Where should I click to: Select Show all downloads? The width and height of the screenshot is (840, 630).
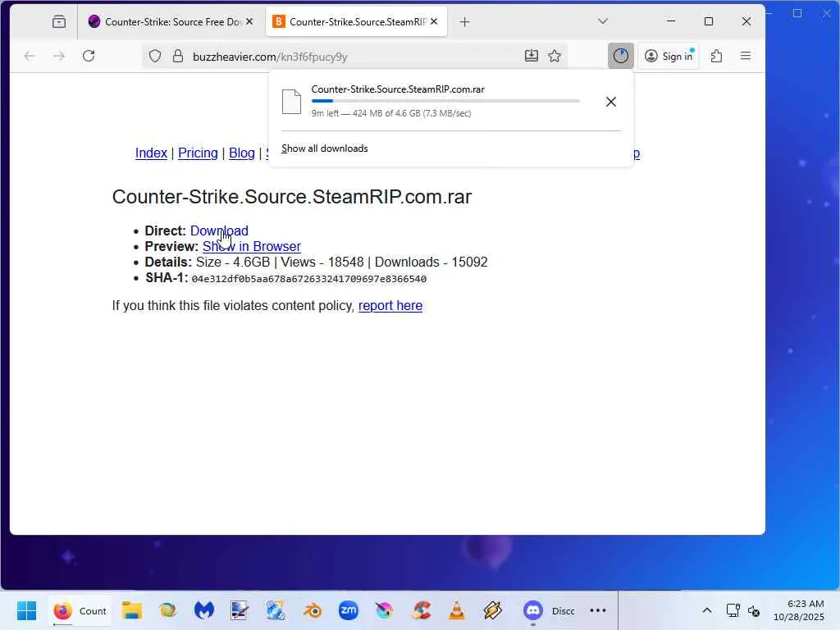pos(325,148)
